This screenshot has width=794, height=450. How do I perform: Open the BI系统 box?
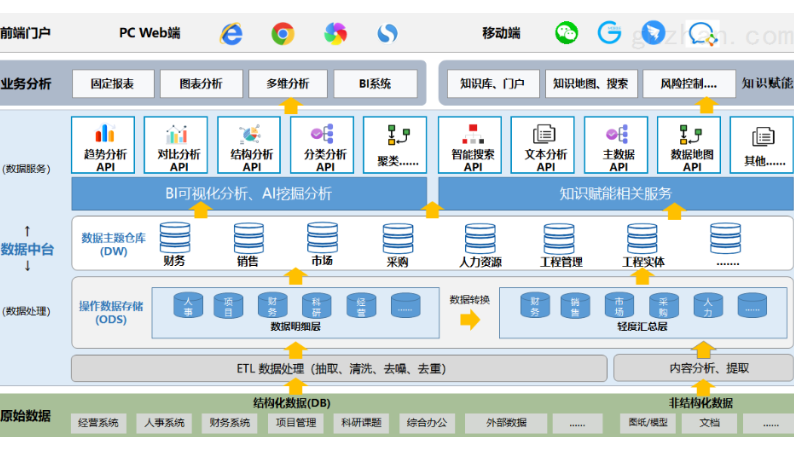pos(375,84)
